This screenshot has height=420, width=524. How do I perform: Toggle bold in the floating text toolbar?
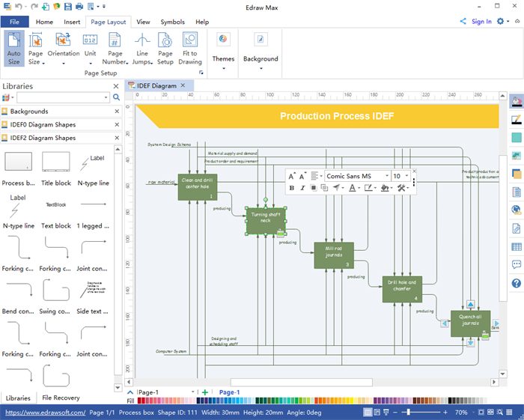(292, 188)
